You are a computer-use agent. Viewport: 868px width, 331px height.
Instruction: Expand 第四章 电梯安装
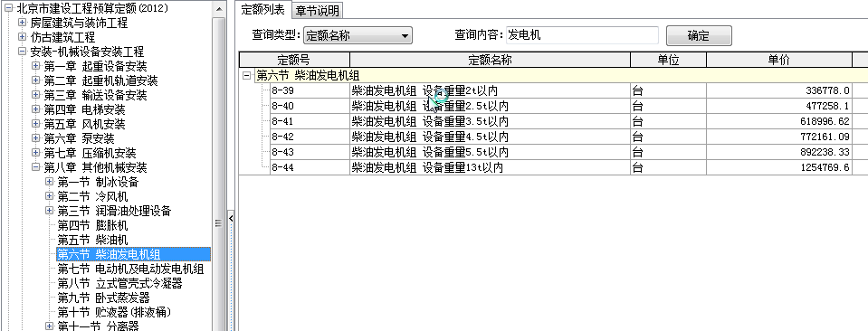pos(36,109)
